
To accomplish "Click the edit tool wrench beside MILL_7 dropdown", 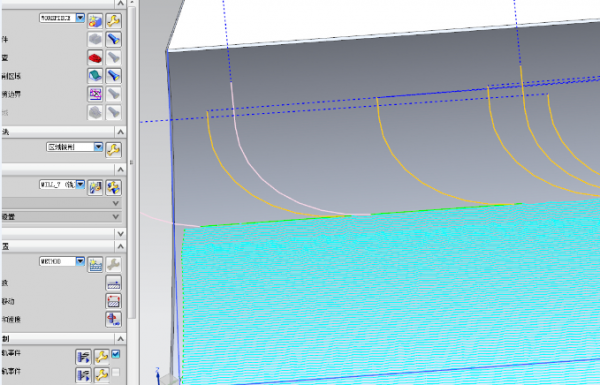I will coord(114,188).
